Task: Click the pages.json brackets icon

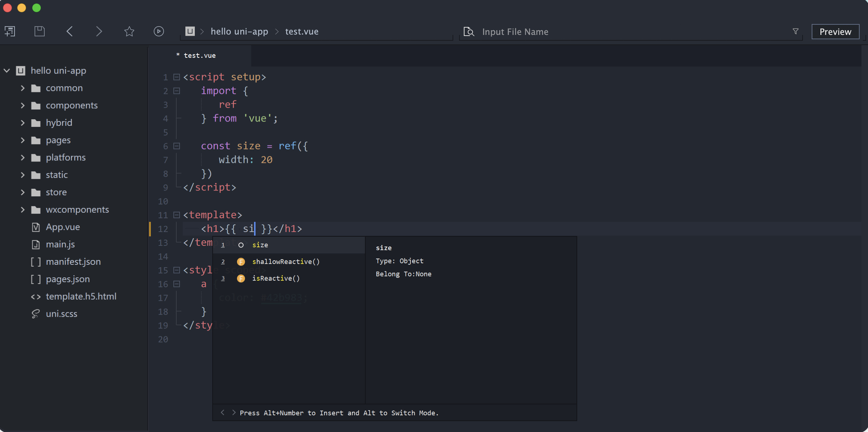Action: (x=36, y=279)
